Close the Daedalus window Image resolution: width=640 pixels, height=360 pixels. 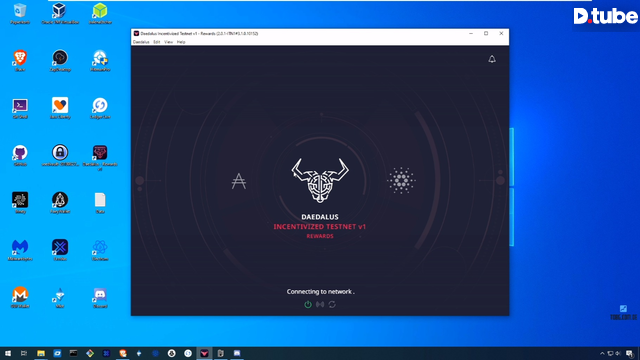pos(501,33)
